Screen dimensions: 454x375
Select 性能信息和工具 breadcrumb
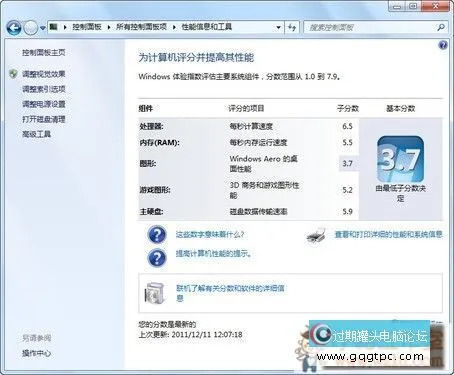pyautogui.click(x=207, y=27)
